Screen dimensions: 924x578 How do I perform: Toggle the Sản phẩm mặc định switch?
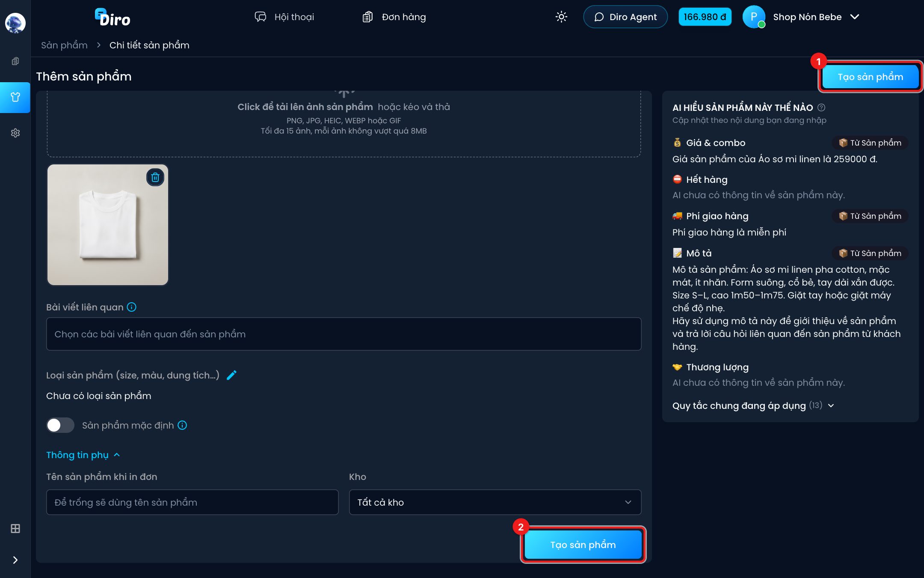pyautogui.click(x=60, y=425)
